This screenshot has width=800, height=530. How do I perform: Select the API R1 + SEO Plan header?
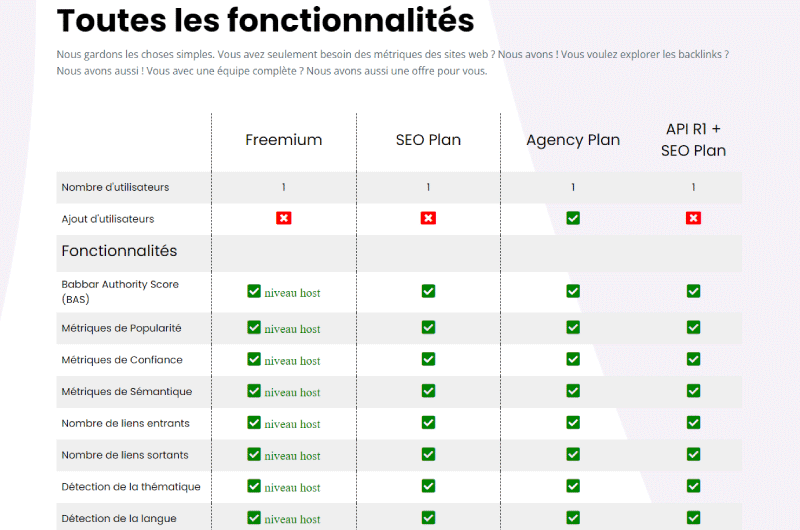point(693,140)
